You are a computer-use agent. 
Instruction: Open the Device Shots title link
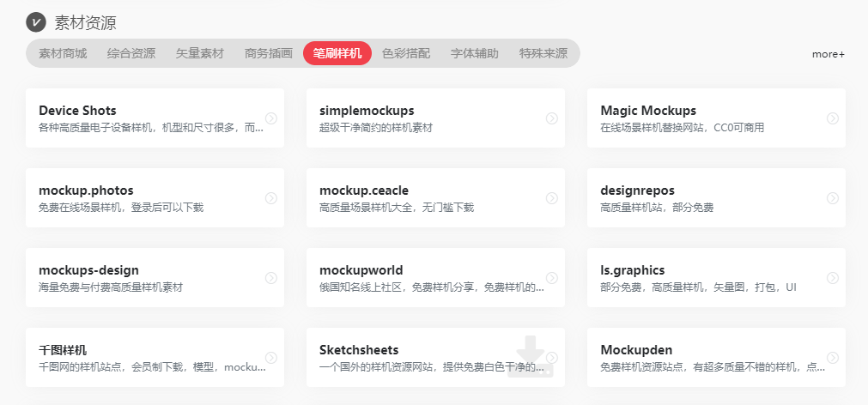(x=77, y=111)
